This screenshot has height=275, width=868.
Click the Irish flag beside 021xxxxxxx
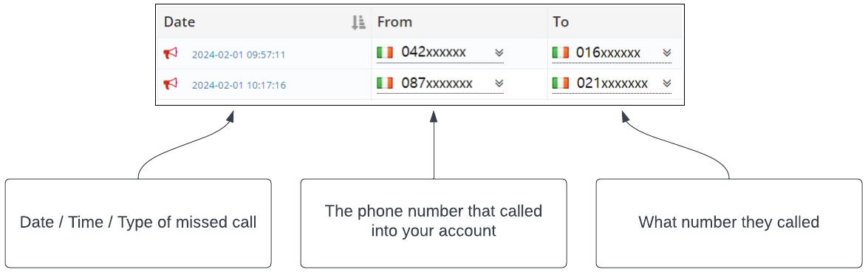[561, 83]
